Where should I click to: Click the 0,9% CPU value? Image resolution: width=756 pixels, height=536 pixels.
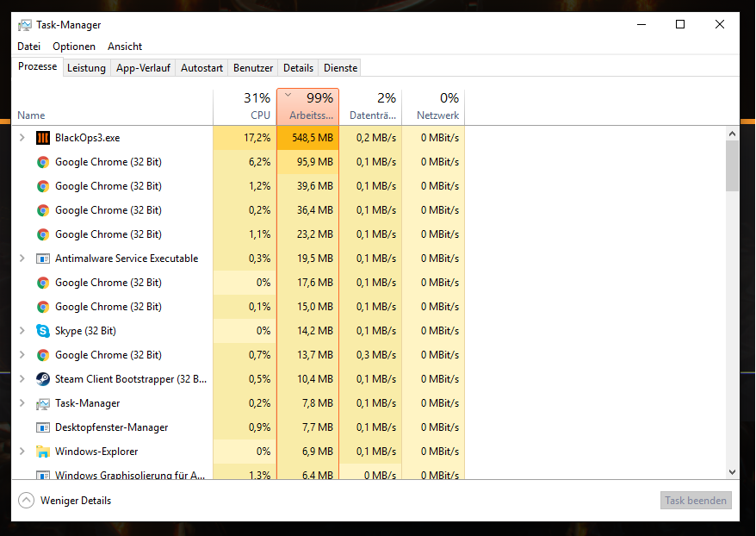[x=259, y=427]
